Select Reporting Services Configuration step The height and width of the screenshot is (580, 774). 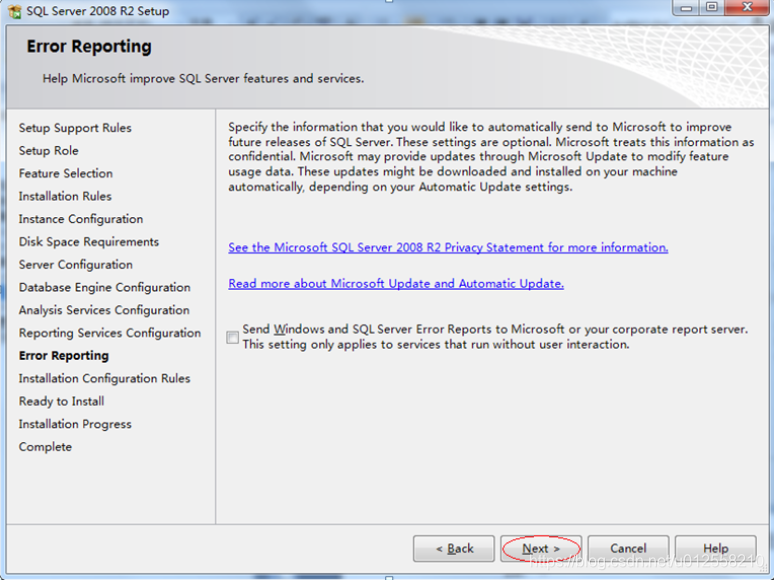click(110, 333)
